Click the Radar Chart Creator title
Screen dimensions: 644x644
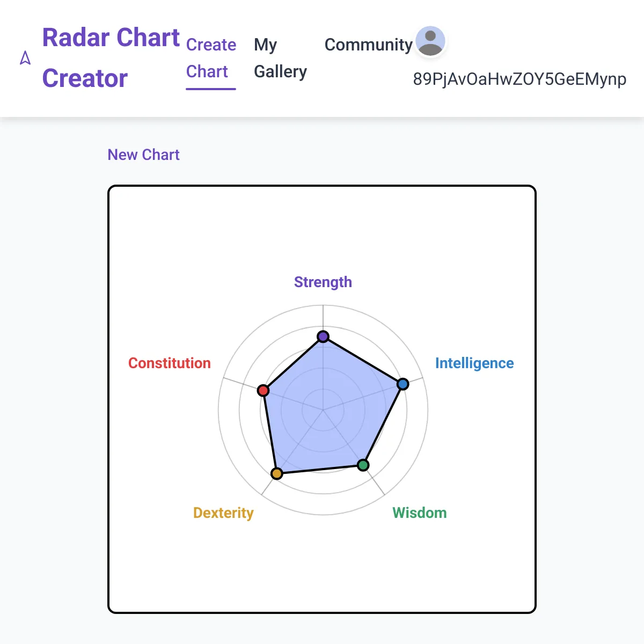[111, 58]
